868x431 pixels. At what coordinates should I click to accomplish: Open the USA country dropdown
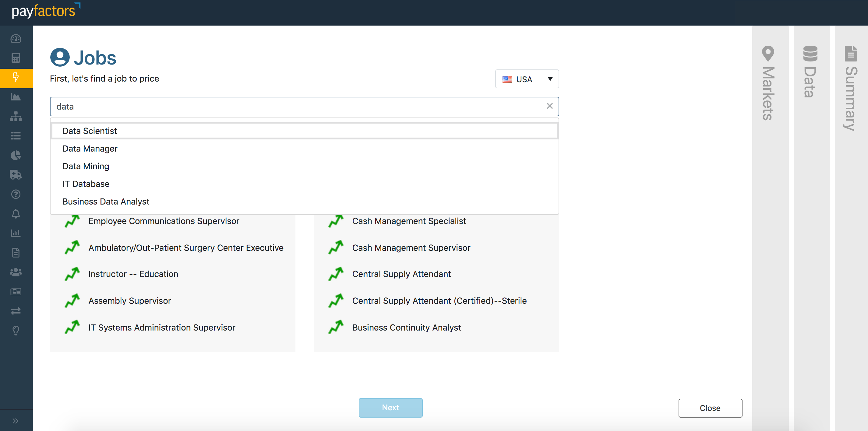pos(527,79)
